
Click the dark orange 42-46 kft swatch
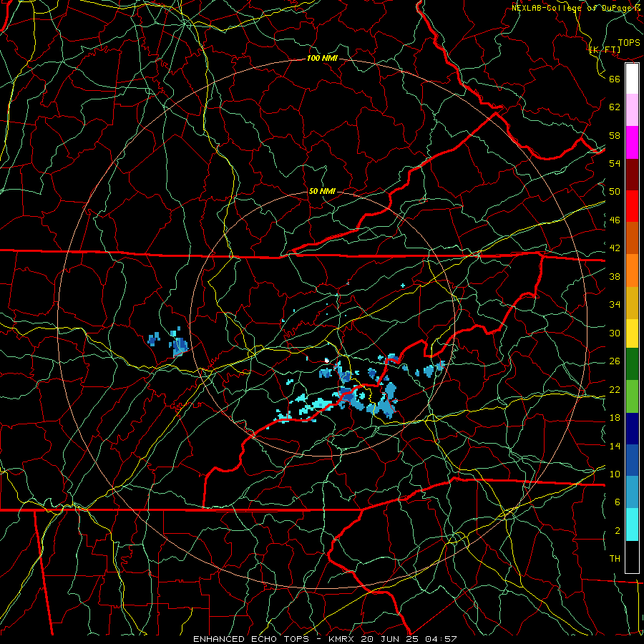click(632, 238)
